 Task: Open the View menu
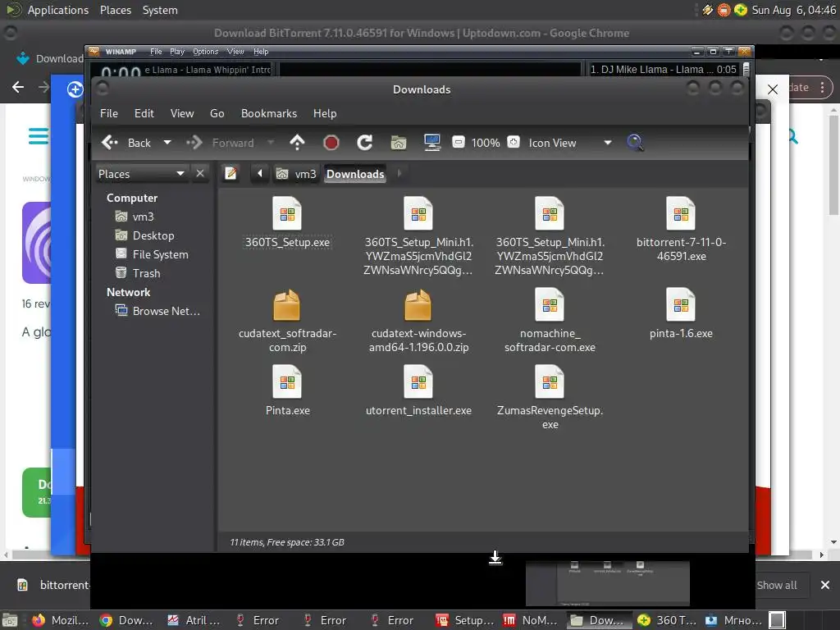182,113
